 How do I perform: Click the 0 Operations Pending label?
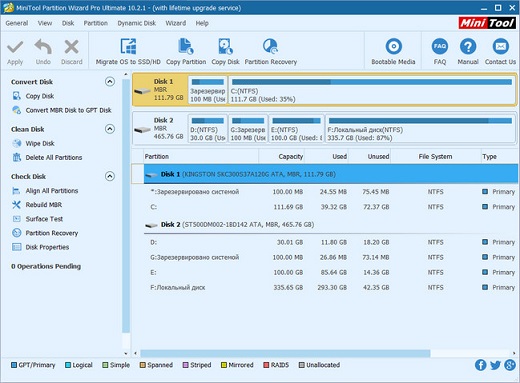pyautogui.click(x=46, y=266)
